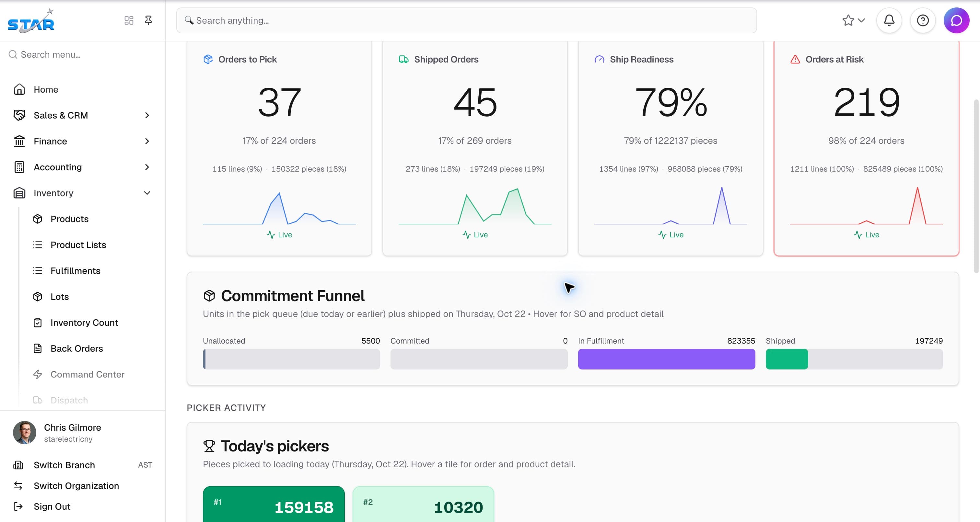
Task: Expand the Finance menu chevron
Action: (x=147, y=142)
